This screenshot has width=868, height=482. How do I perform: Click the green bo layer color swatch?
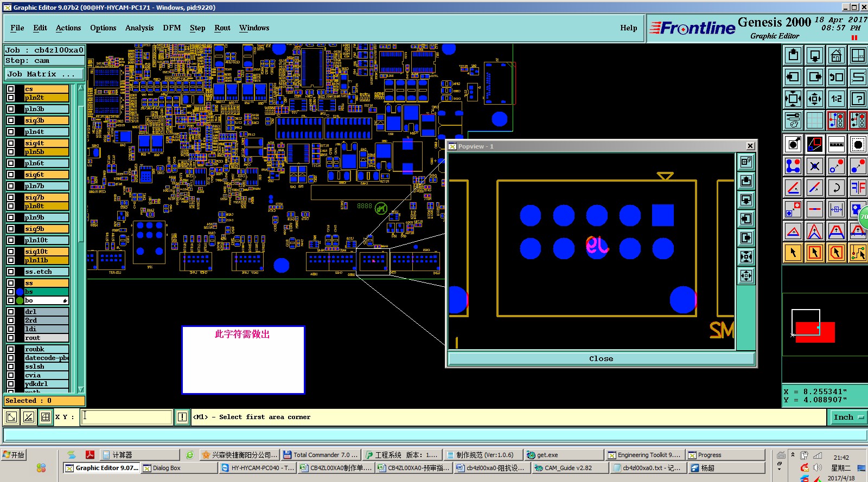[x=20, y=300]
